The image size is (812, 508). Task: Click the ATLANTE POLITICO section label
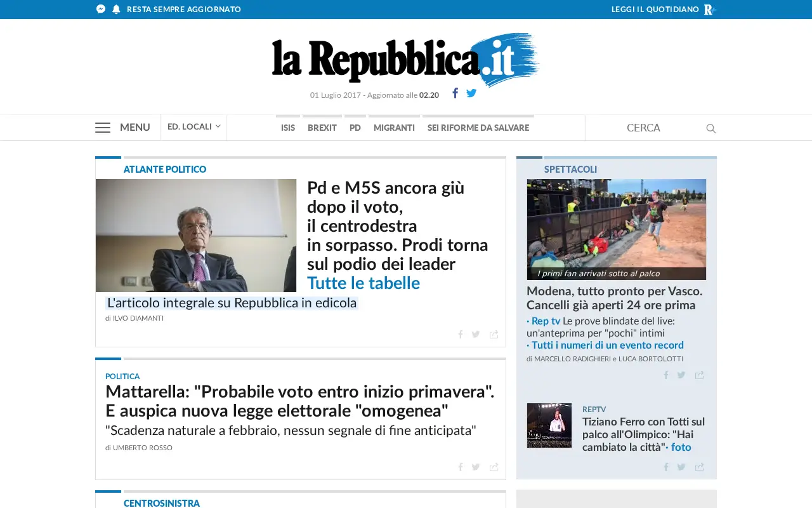[165, 170]
